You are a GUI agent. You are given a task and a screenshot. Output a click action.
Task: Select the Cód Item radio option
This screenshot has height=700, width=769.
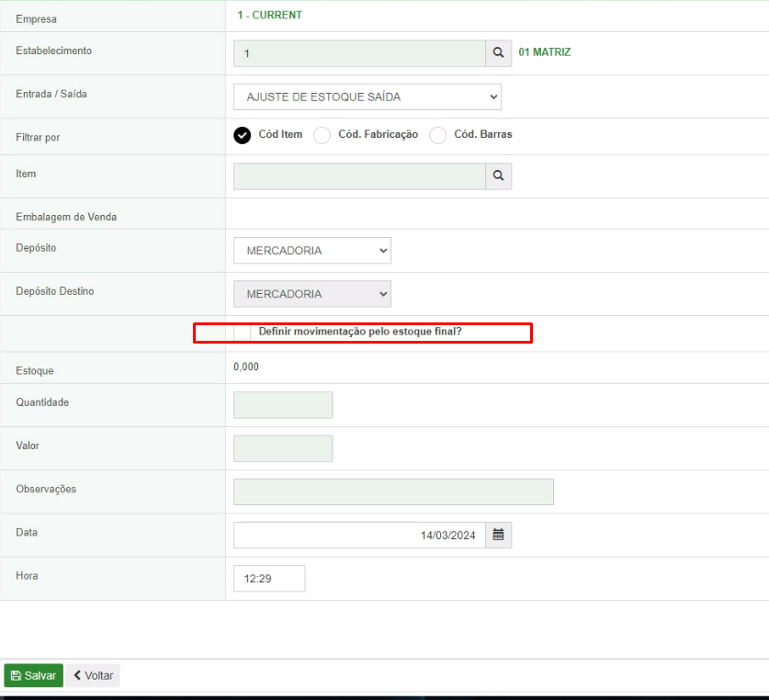coord(243,135)
